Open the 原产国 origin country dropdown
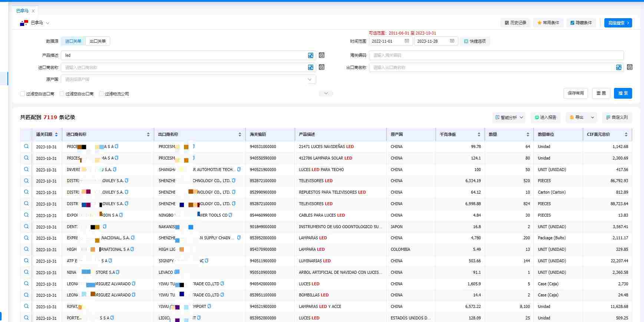The width and height of the screenshot is (644, 322). (x=188, y=79)
